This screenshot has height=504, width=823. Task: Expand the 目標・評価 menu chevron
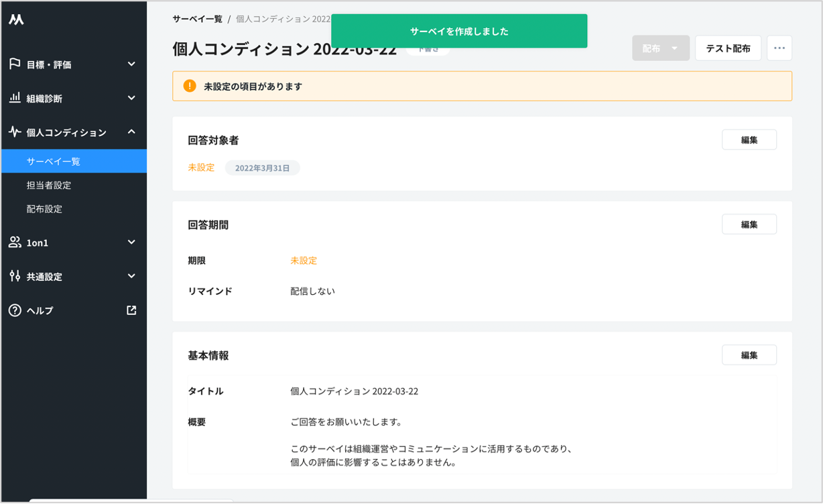[131, 64]
